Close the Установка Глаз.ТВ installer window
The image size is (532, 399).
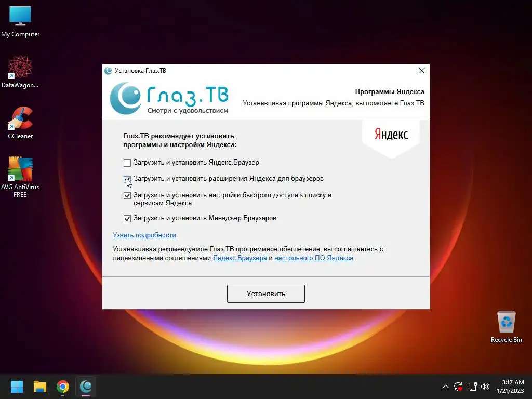pos(422,71)
